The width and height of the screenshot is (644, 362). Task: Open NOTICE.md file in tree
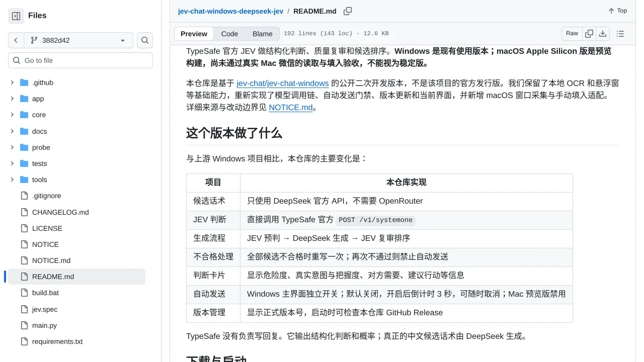(x=51, y=260)
